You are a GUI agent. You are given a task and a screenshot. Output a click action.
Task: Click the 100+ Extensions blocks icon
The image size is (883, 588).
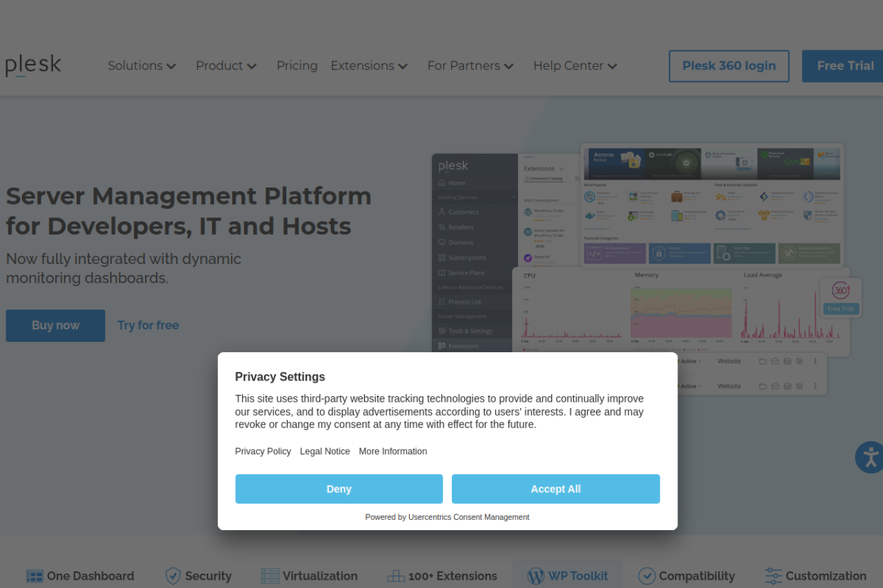(396, 576)
